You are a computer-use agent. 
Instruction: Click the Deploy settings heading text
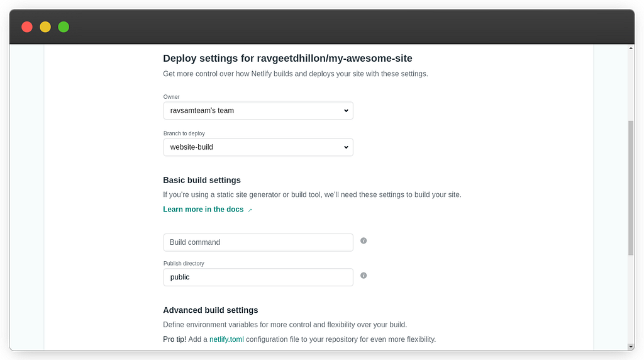coord(287,59)
